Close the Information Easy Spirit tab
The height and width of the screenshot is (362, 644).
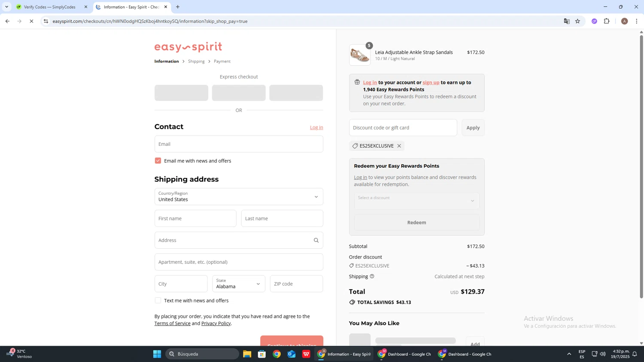(x=166, y=7)
